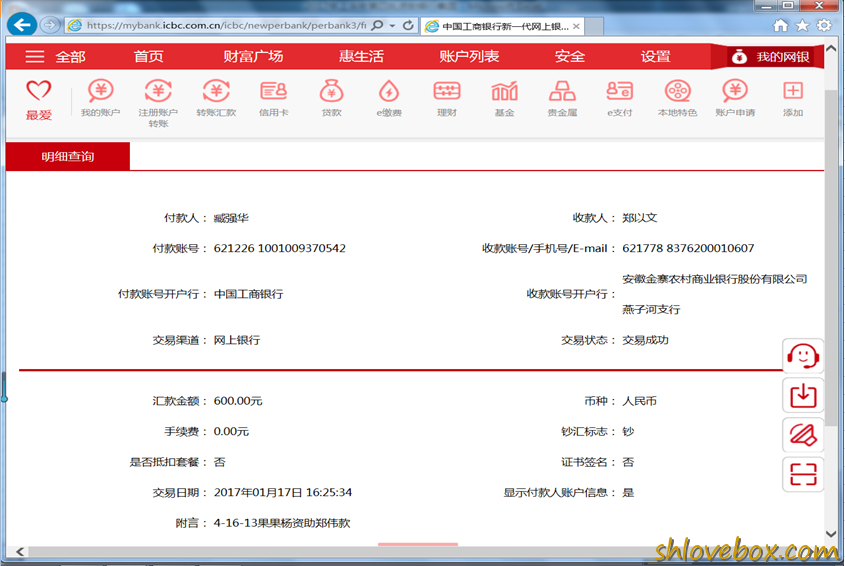This screenshot has height=566, width=845.
Task: Select payee name 郑以文
Action: pyautogui.click(x=640, y=218)
